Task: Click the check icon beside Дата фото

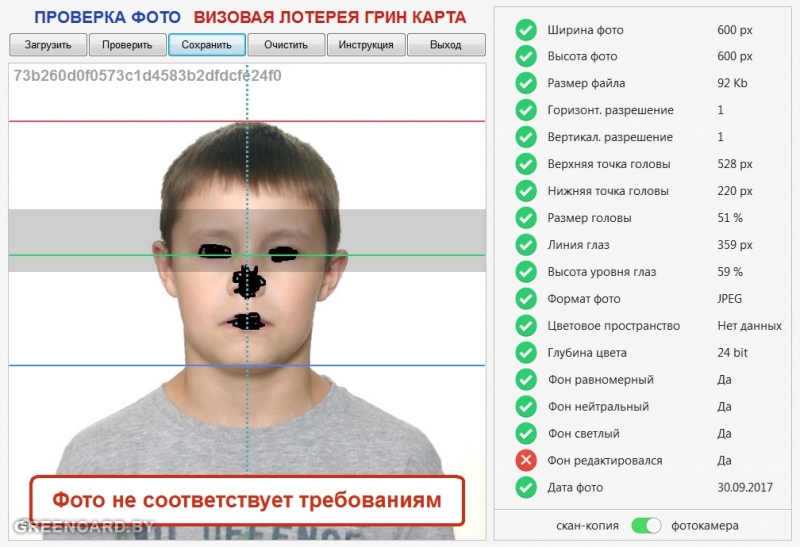Action: point(526,488)
